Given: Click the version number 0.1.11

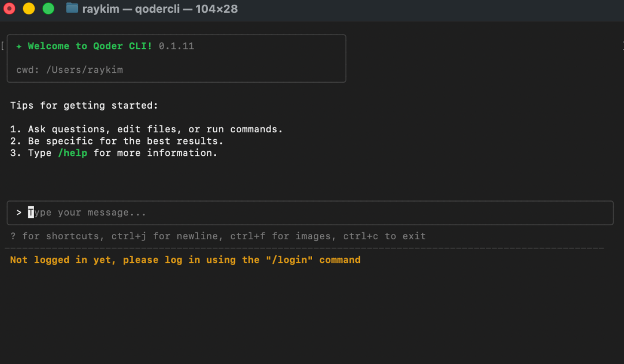Looking at the screenshot, I should tap(176, 46).
